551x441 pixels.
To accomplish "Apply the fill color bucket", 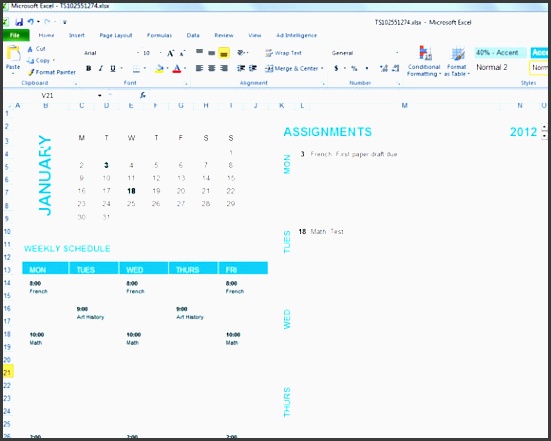I will point(159,69).
